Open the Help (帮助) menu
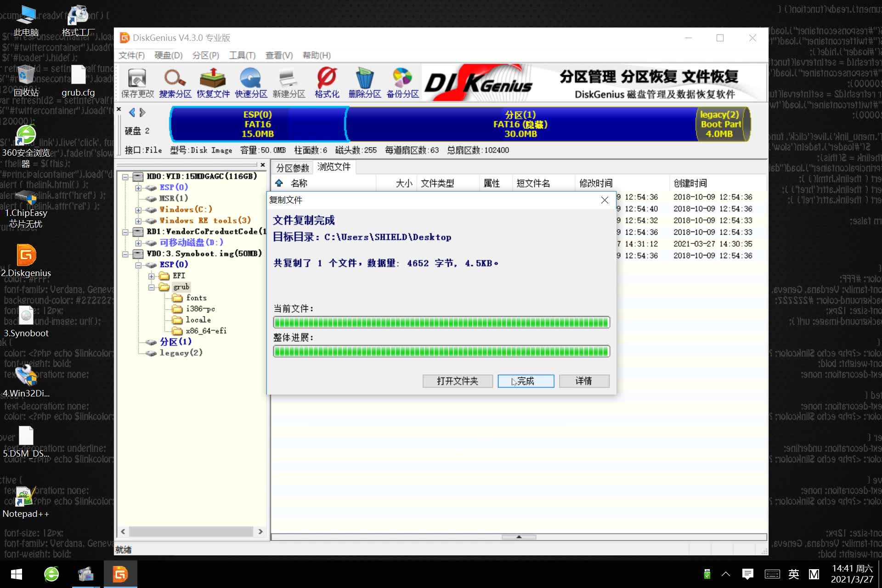The height and width of the screenshot is (588, 882). (317, 55)
